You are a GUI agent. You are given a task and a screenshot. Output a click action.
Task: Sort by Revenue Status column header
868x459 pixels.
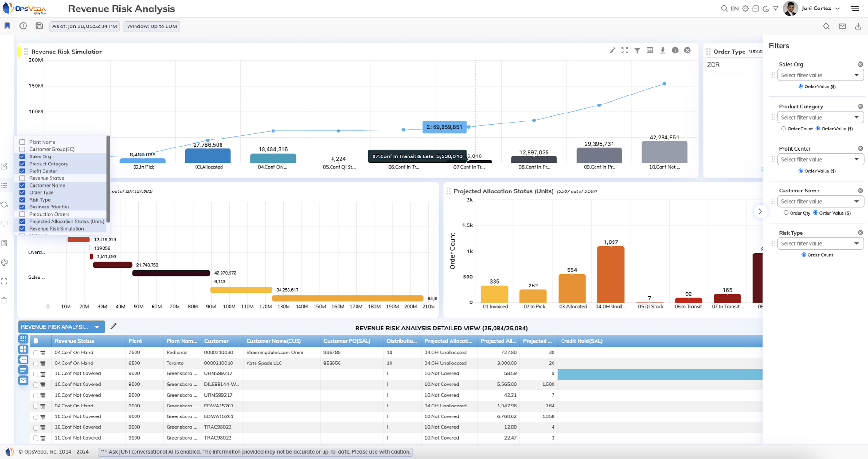tap(74, 341)
